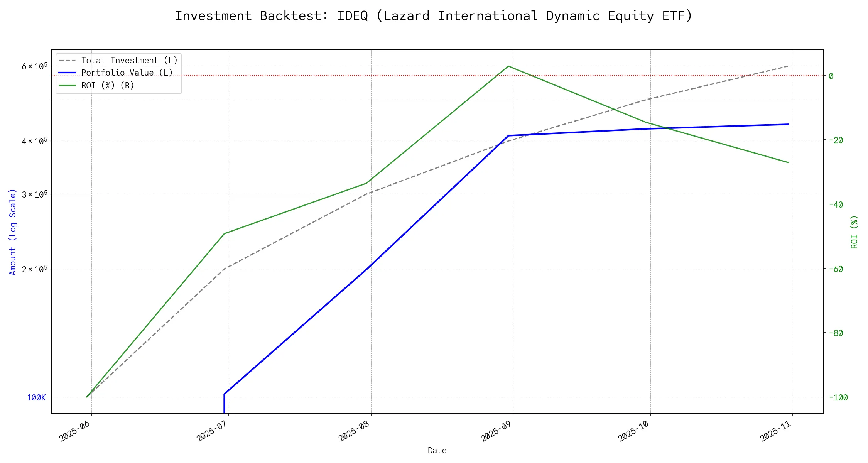Image resolution: width=868 pixels, height=463 pixels.
Task: Click the 2025-06 date tick label
Action: 75,431
